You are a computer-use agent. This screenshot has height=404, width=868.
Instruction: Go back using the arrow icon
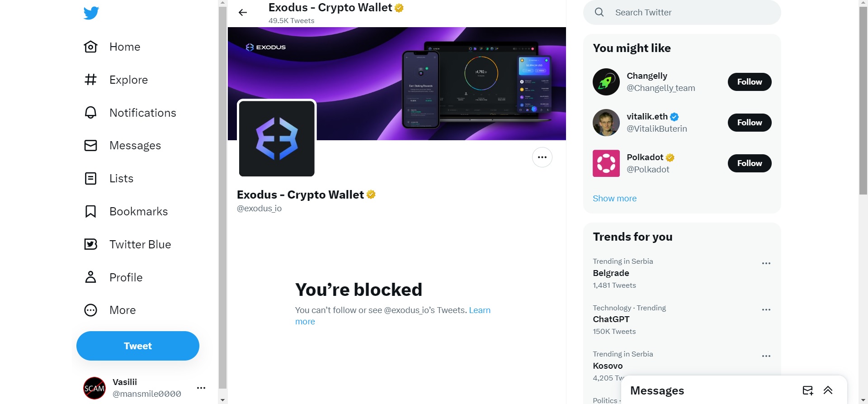pyautogui.click(x=243, y=13)
